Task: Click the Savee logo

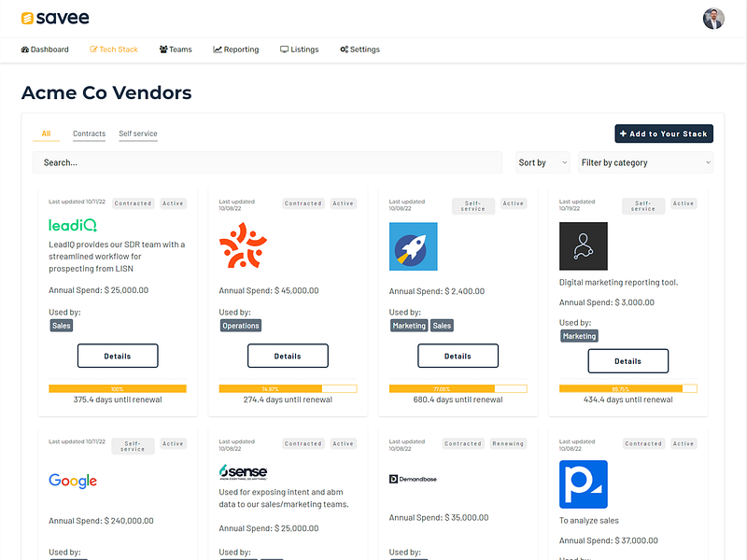Action: pos(55,18)
